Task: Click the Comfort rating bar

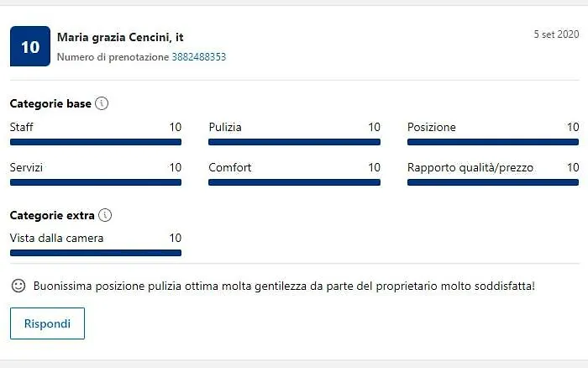Action: (x=294, y=182)
